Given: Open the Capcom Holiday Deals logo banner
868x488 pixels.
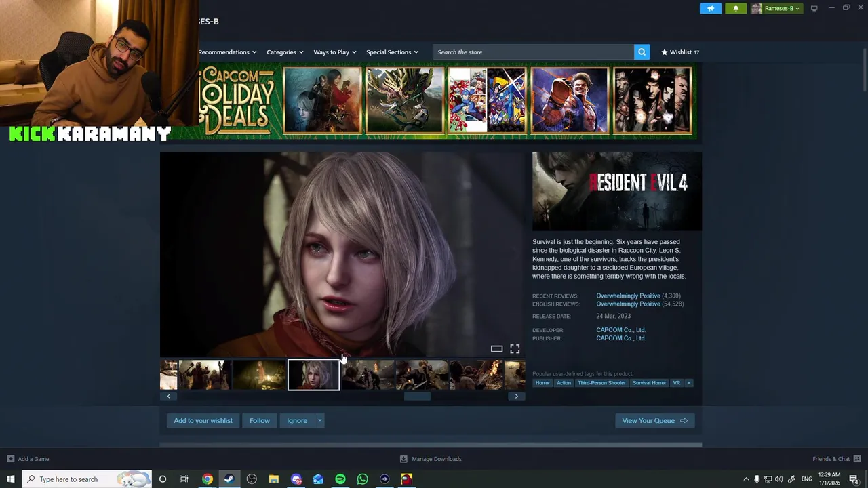Looking at the screenshot, I should click(x=237, y=100).
